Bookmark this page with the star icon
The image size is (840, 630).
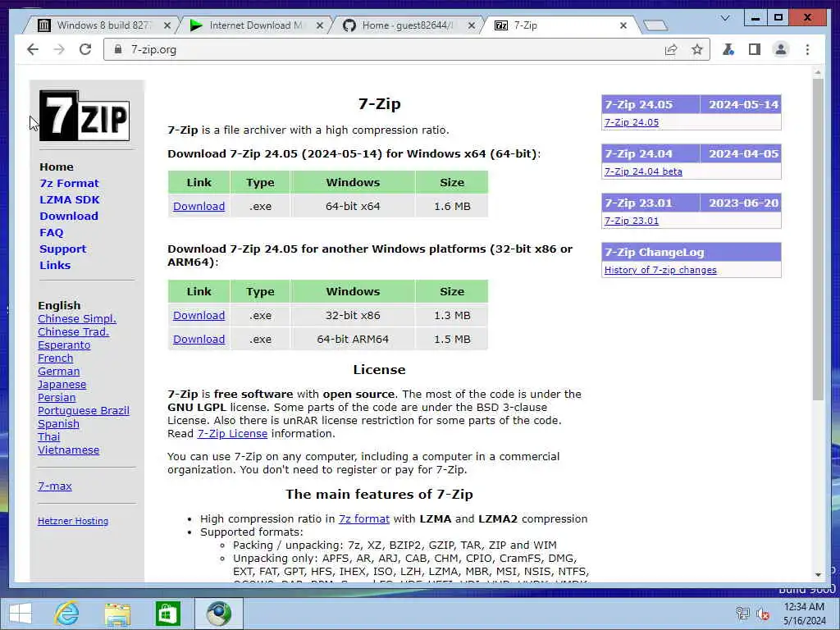point(696,49)
